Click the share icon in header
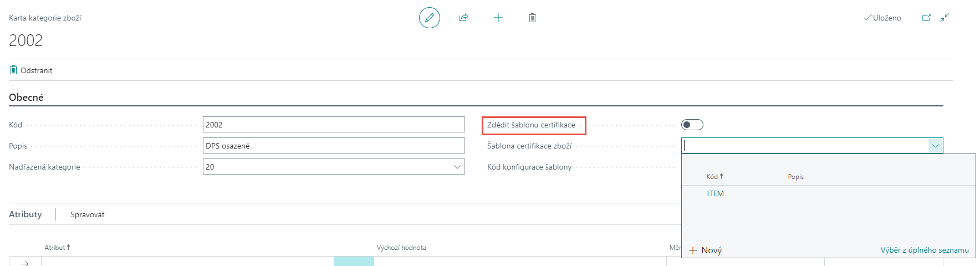The width and height of the screenshot is (980, 266). pyautogui.click(x=463, y=18)
